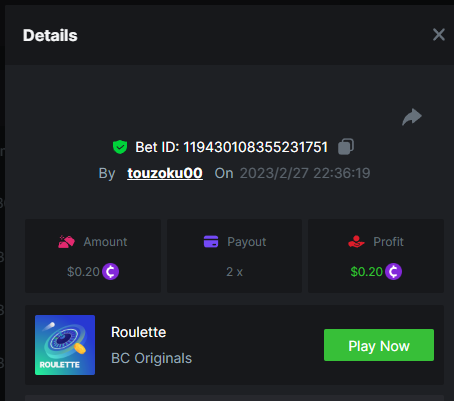The width and height of the screenshot is (454, 401).
Task: Open the Roulette game thumbnail
Action: click(65, 345)
